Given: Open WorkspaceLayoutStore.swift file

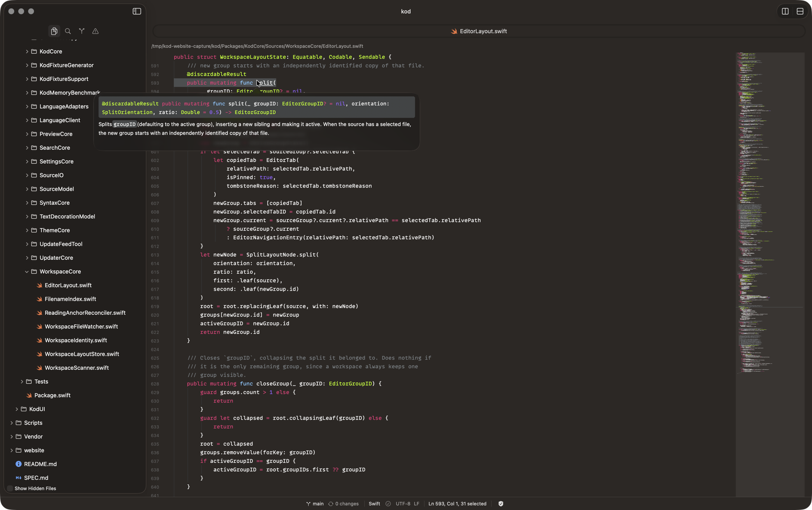Looking at the screenshot, I should (x=82, y=354).
